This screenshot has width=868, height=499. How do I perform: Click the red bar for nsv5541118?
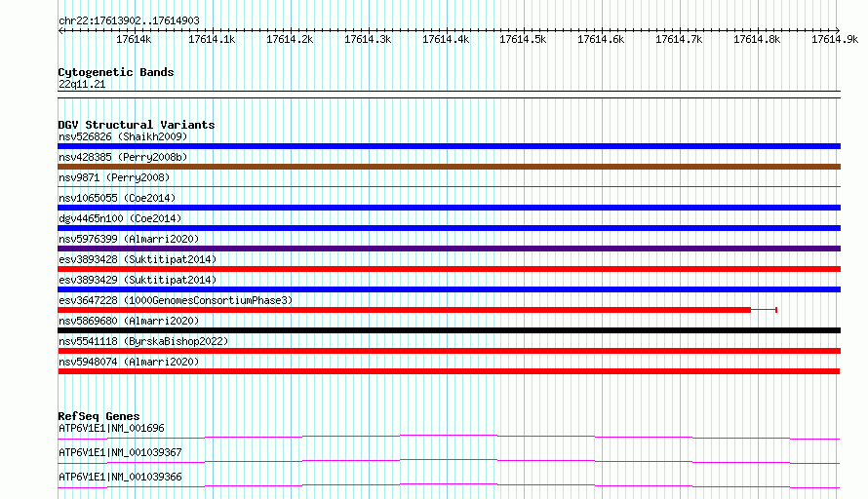[x=449, y=351]
